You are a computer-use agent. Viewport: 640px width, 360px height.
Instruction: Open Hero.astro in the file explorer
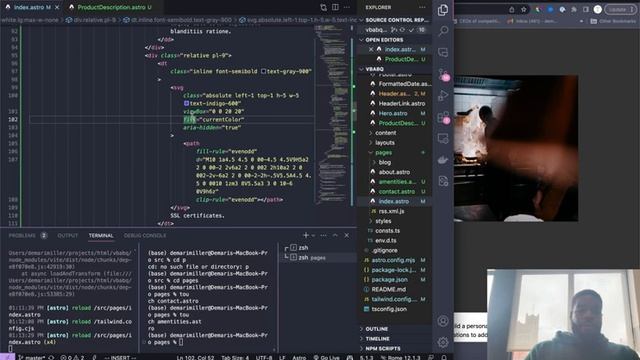click(x=393, y=113)
